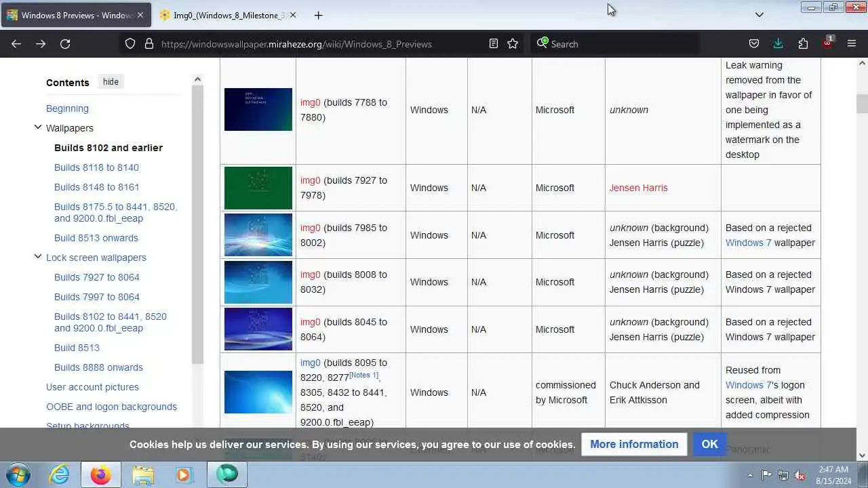Click More information on cookie banner
Viewport: 868px width, 488px height.
634,444
